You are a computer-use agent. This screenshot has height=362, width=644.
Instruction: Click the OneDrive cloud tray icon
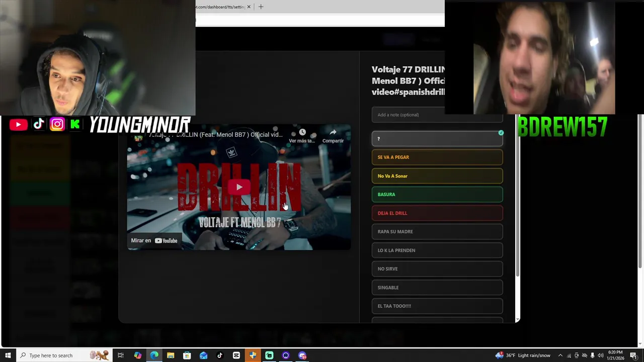[x=584, y=355]
